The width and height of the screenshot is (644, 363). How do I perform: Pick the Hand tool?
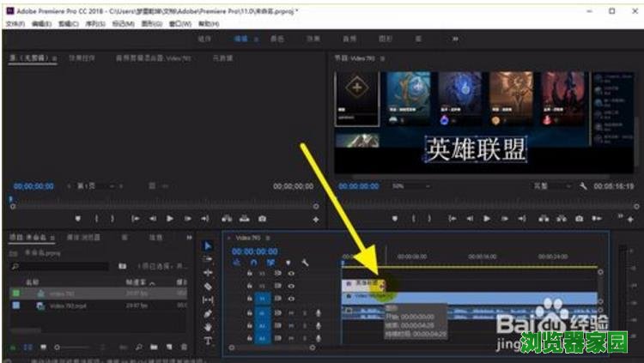(x=208, y=327)
